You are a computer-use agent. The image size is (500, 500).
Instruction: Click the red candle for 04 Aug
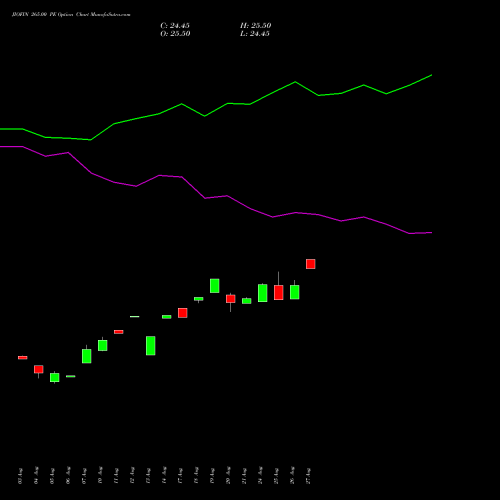(39, 369)
